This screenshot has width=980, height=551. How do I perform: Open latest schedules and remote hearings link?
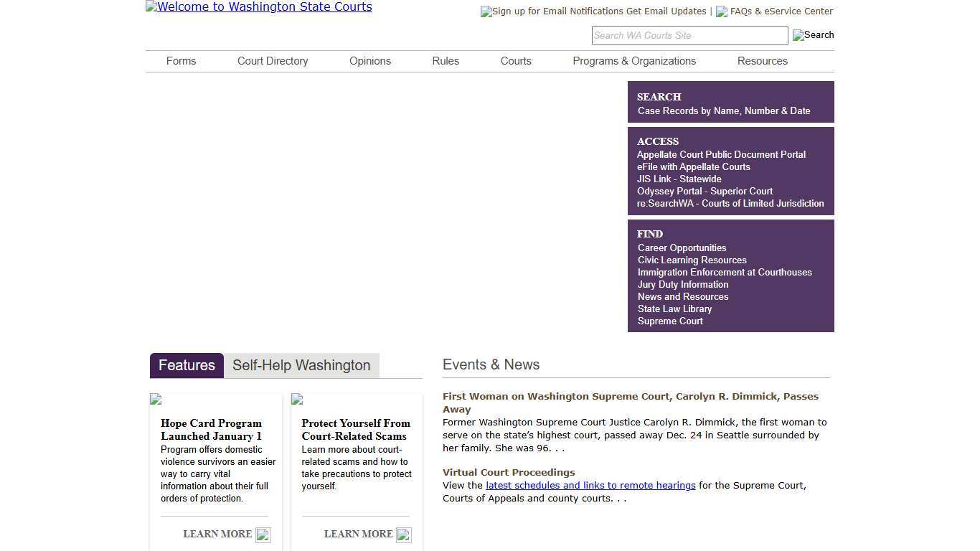tap(590, 486)
